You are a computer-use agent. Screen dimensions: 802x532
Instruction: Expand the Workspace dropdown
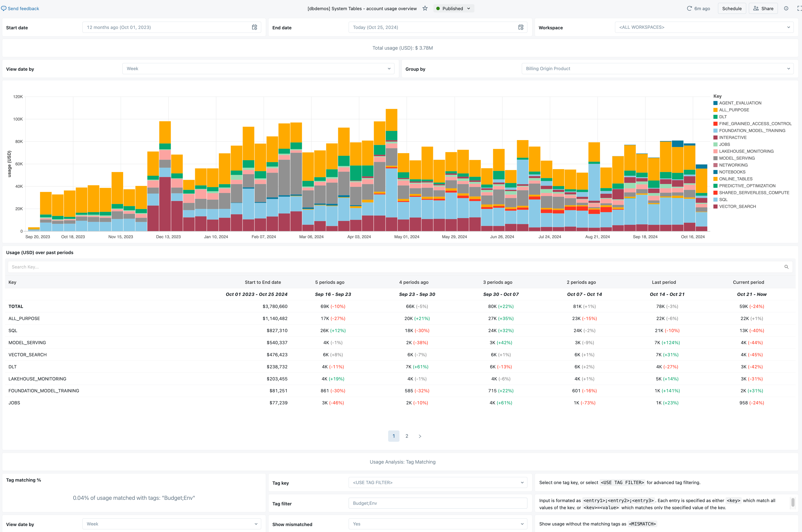704,27
